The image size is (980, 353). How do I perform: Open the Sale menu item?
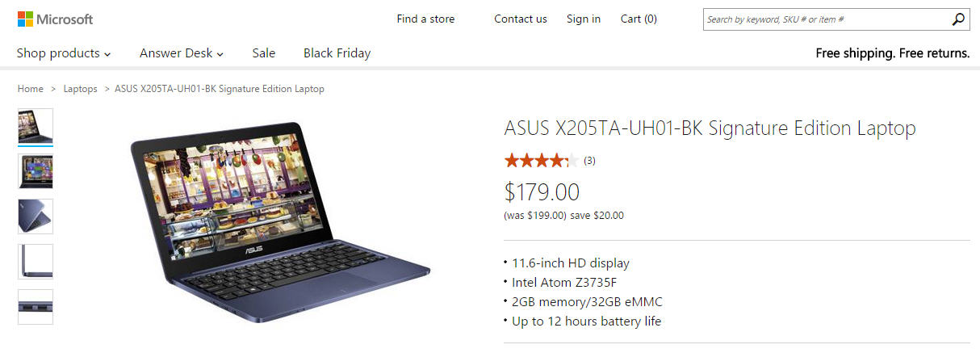click(263, 53)
